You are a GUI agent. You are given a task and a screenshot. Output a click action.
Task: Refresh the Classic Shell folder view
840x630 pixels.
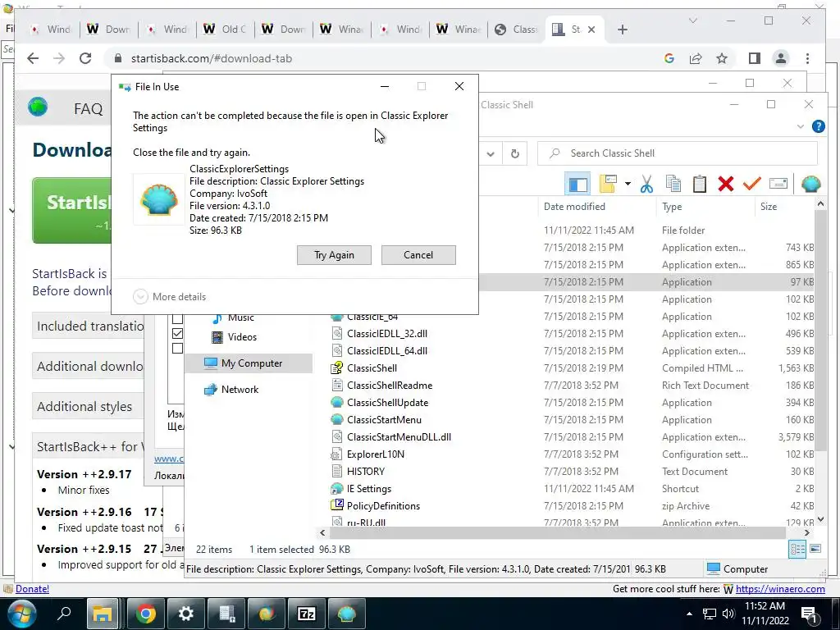pyautogui.click(x=514, y=153)
